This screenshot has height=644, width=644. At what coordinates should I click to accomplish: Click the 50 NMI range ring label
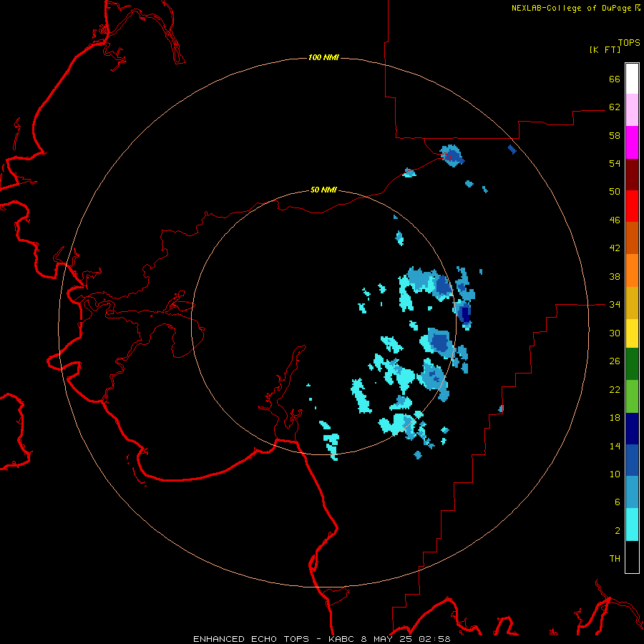pos(323,190)
